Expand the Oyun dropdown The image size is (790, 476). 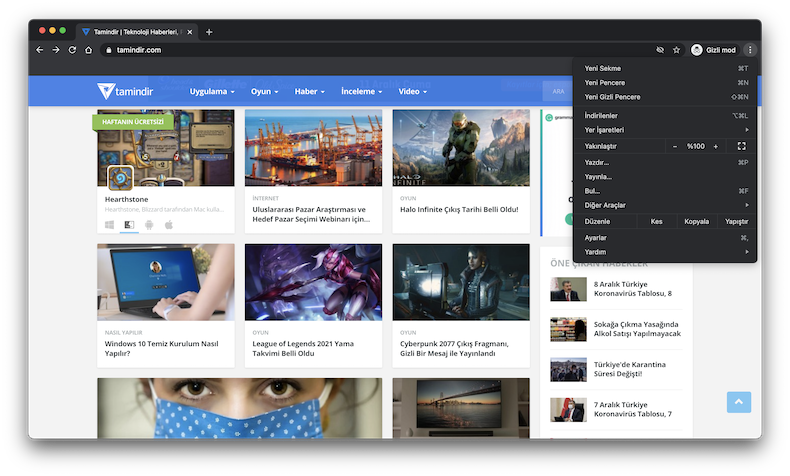[265, 91]
